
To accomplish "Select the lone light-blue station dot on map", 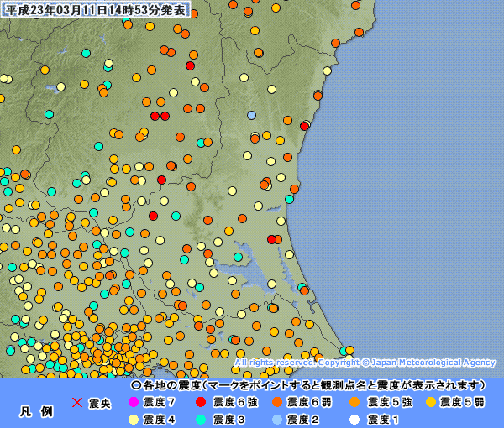I will pyautogui.click(x=251, y=115).
